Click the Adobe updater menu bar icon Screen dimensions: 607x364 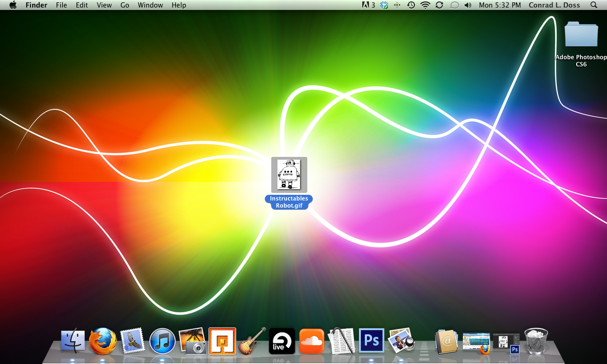[368, 5]
